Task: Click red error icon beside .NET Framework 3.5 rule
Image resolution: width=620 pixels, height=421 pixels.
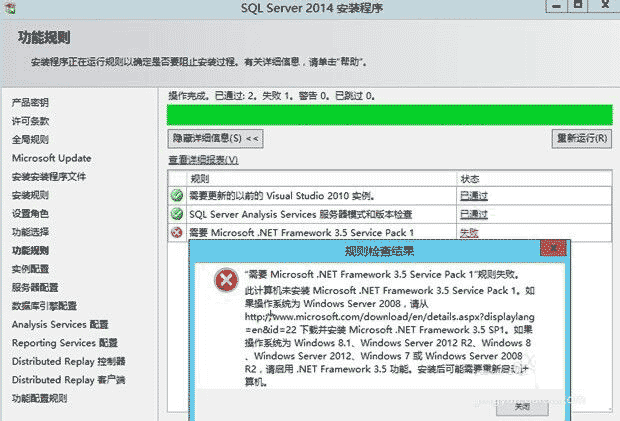Action: (x=177, y=232)
